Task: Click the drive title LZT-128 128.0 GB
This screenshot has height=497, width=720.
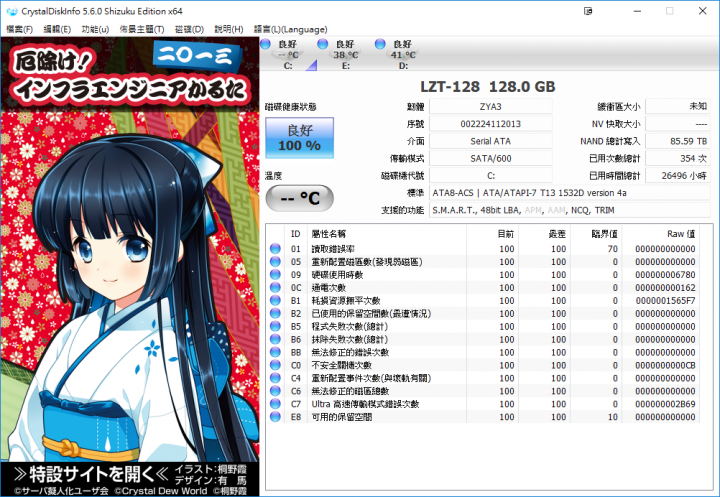Action: (488, 86)
